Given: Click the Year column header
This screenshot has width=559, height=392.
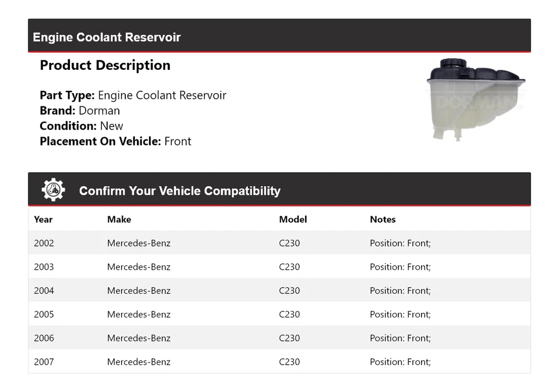Looking at the screenshot, I should point(43,219).
